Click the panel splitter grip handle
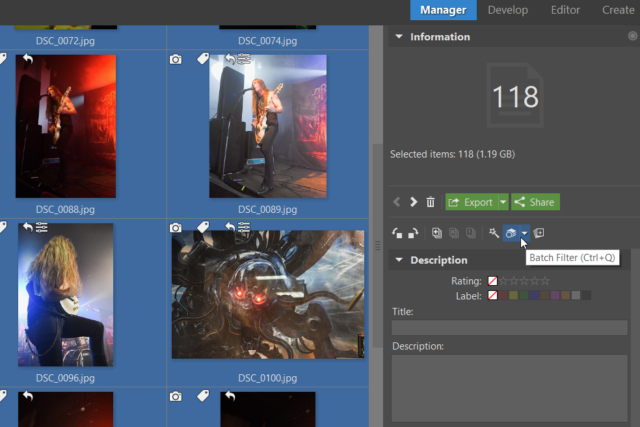This screenshot has width=640, height=427. pyautogui.click(x=378, y=245)
